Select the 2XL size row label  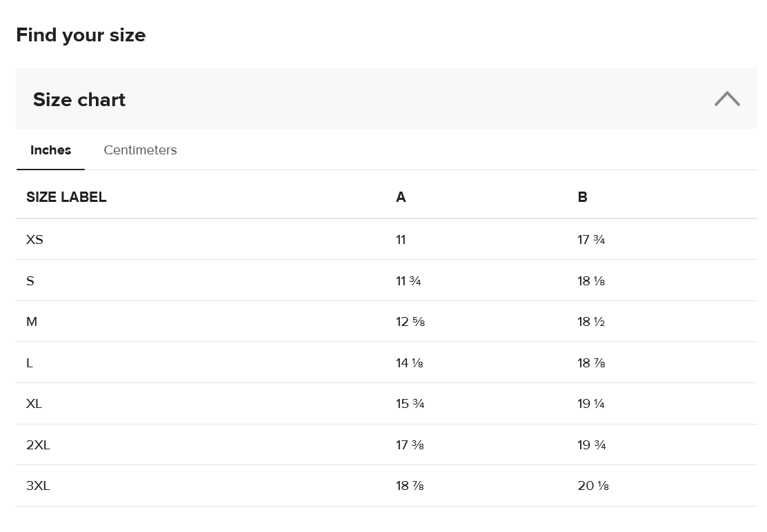(x=38, y=445)
